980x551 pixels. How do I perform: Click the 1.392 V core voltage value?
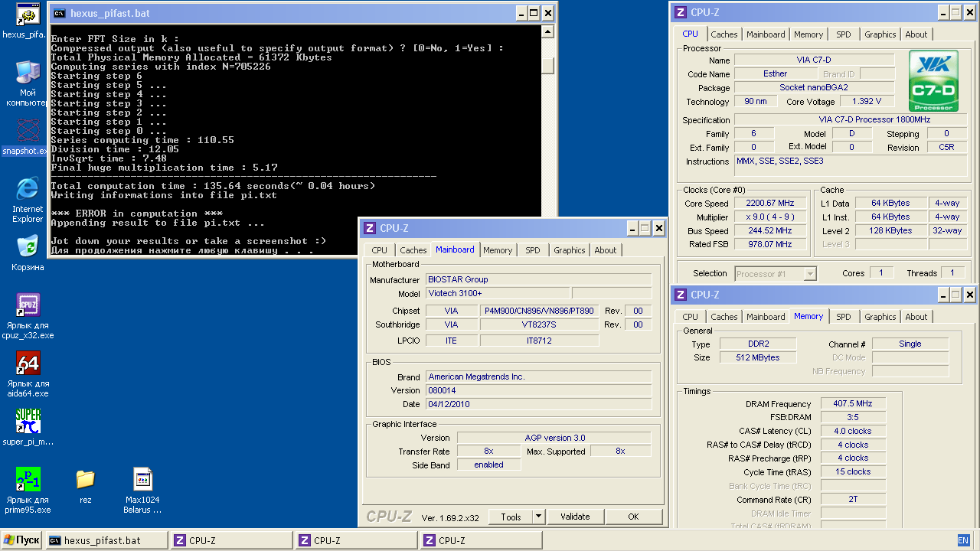[x=867, y=102]
